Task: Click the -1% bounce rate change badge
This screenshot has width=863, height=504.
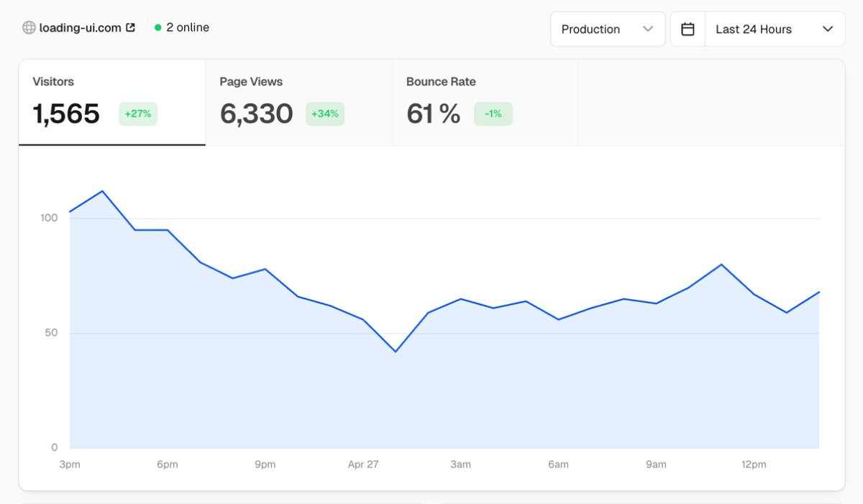Action: pos(493,114)
